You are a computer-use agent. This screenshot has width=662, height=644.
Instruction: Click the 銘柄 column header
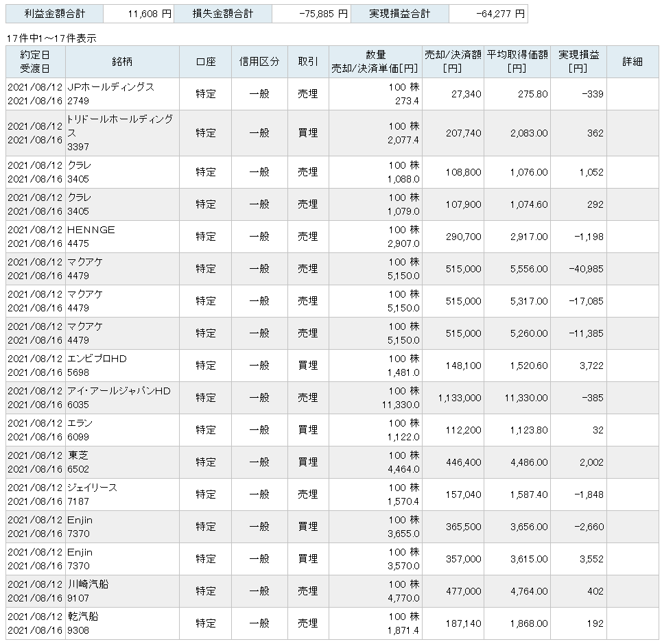click(x=121, y=62)
